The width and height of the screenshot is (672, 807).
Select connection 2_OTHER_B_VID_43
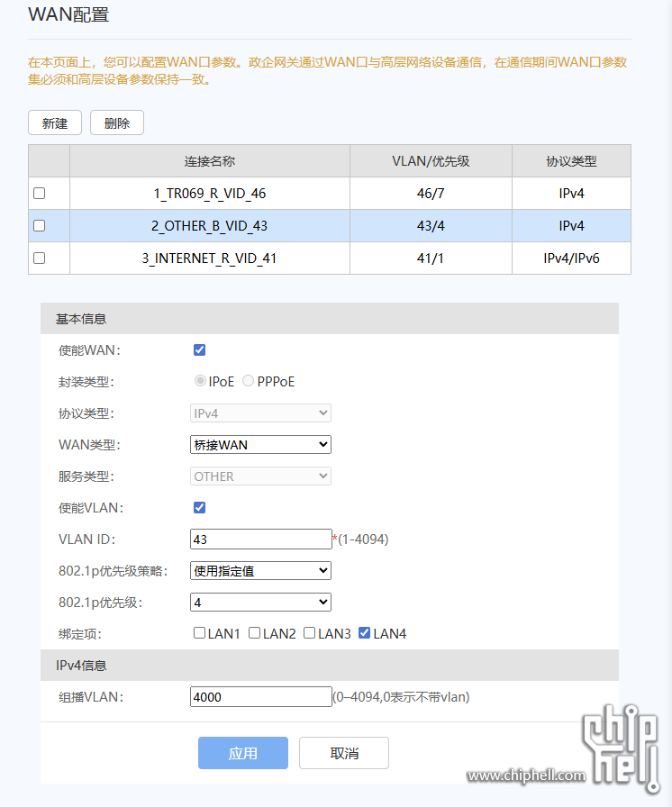click(209, 226)
